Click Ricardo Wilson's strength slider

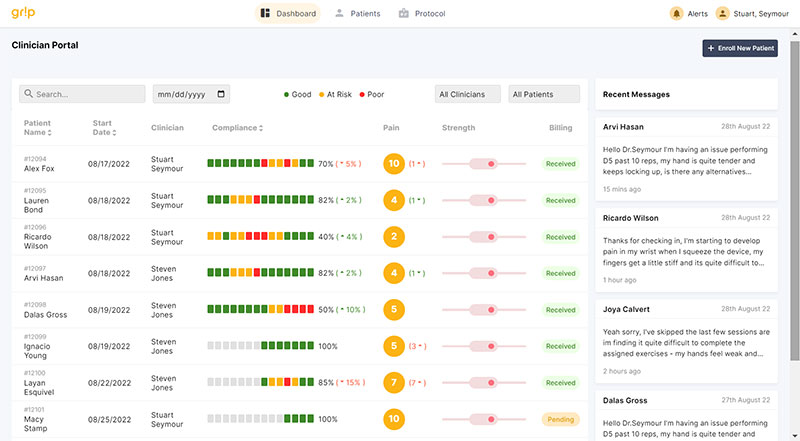click(484, 237)
